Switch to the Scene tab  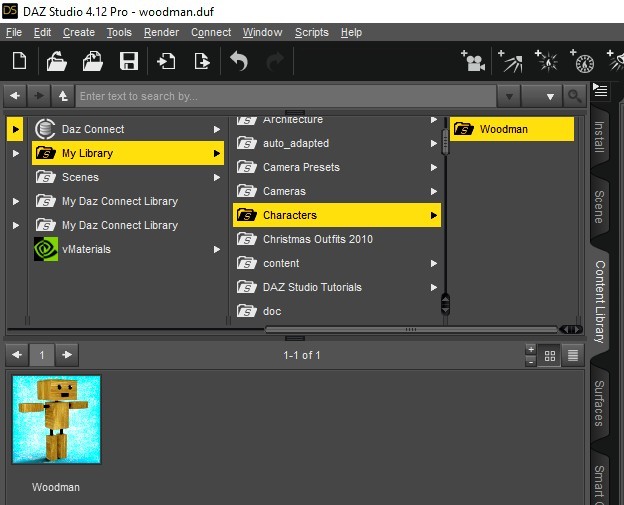[x=599, y=207]
